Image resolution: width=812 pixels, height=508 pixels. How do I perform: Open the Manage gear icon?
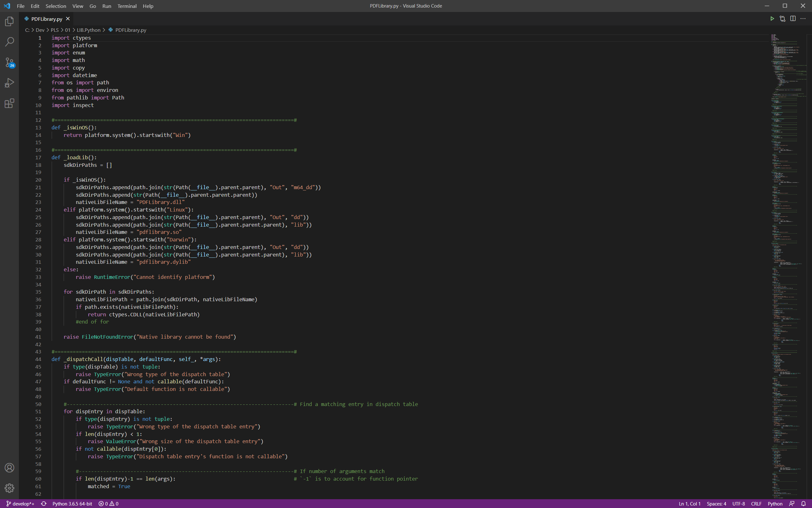point(9,488)
